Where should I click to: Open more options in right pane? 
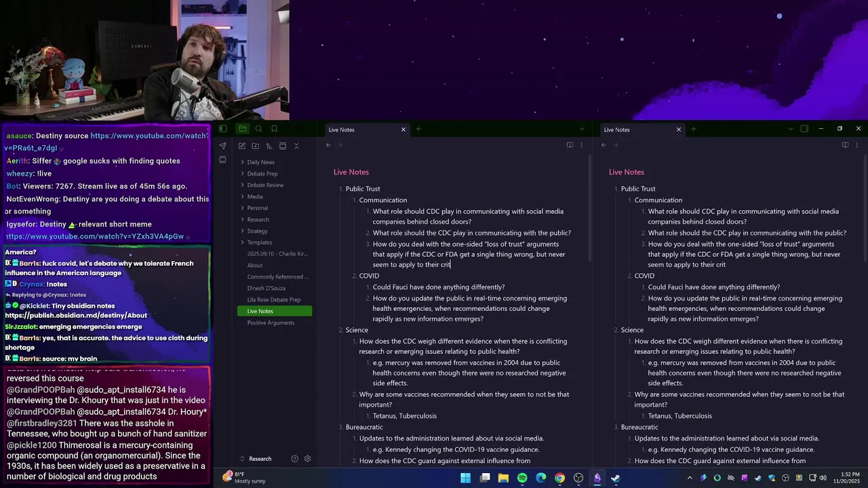click(x=856, y=145)
